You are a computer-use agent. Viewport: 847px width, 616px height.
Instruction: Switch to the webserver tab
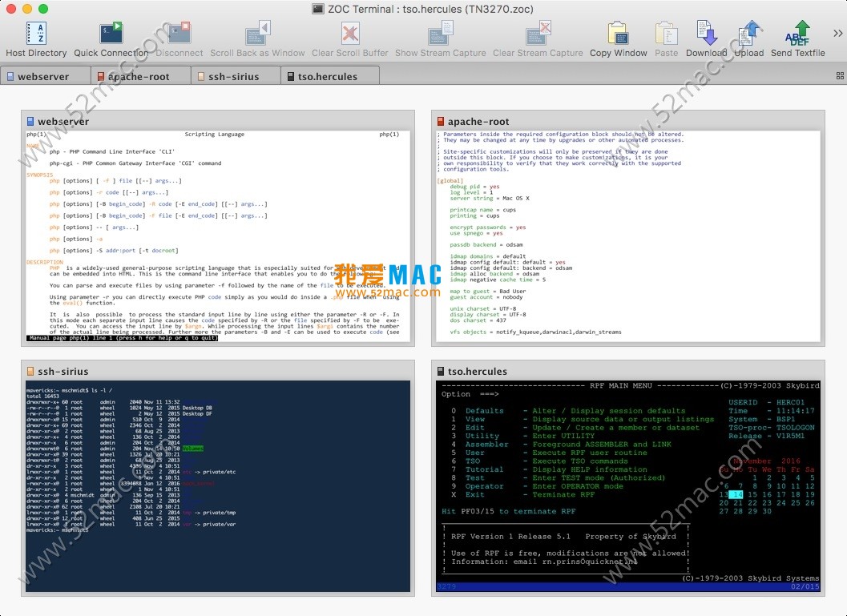pyautogui.click(x=46, y=76)
